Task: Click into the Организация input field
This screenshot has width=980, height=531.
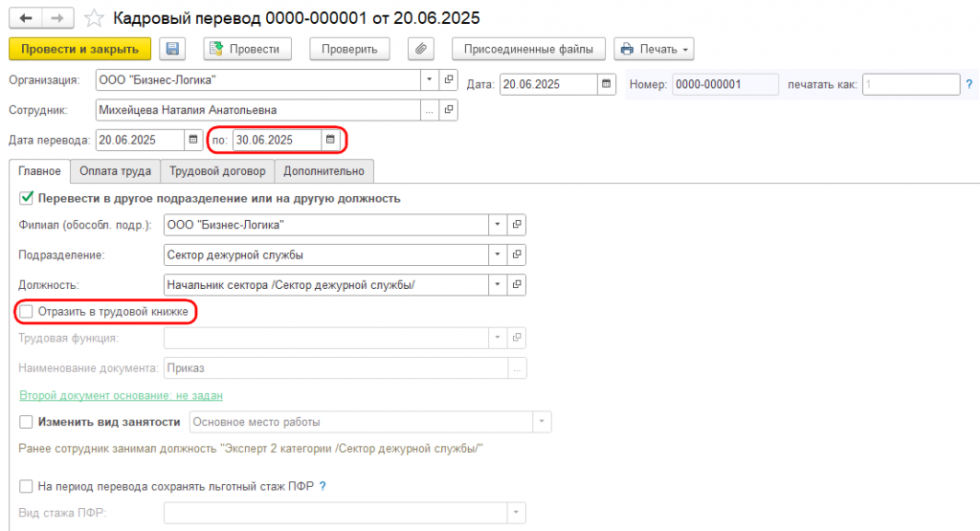Action: (258, 80)
